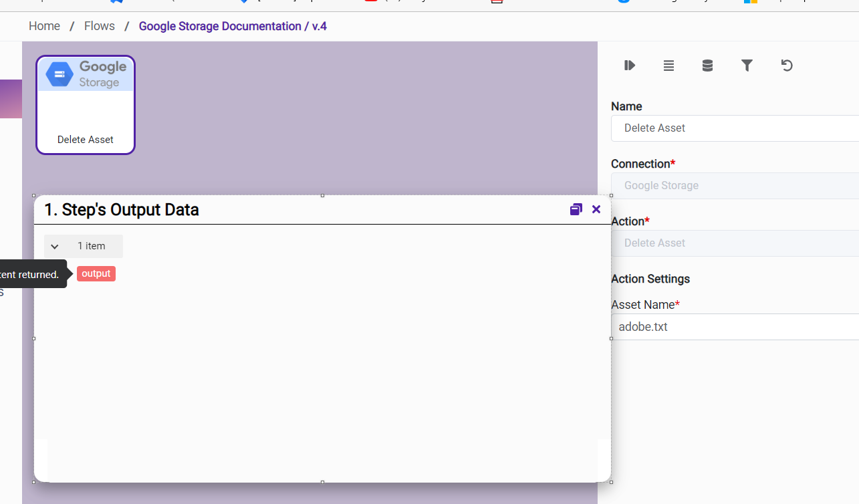Open Google Storage Documentation / v.4 breadcrumb
Image resolution: width=859 pixels, height=504 pixels.
coord(233,26)
